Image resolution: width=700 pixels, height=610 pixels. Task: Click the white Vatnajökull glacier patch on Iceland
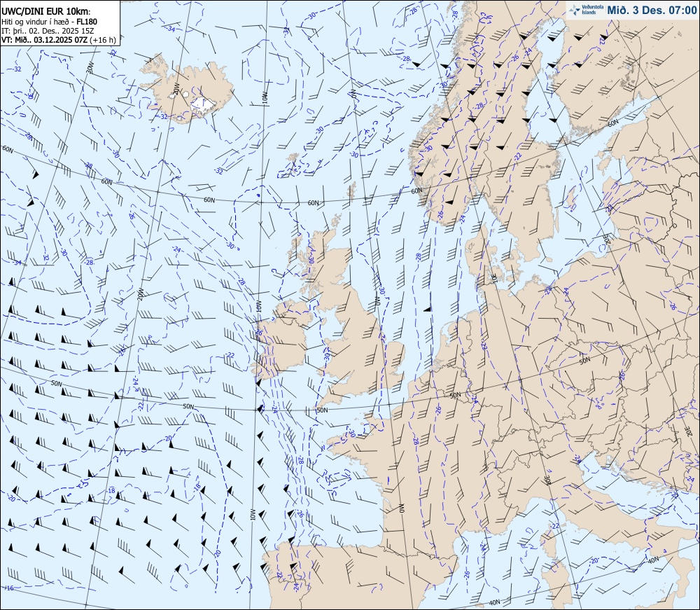(204, 104)
